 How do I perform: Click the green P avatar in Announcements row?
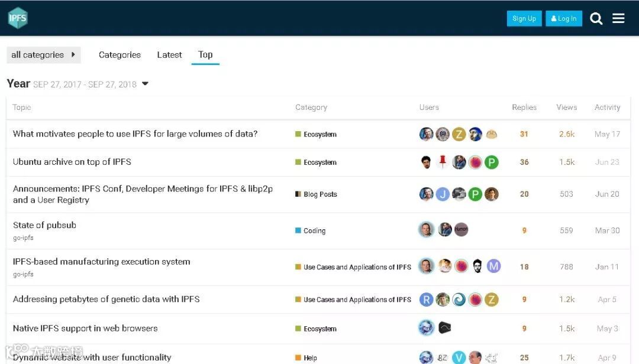(475, 194)
